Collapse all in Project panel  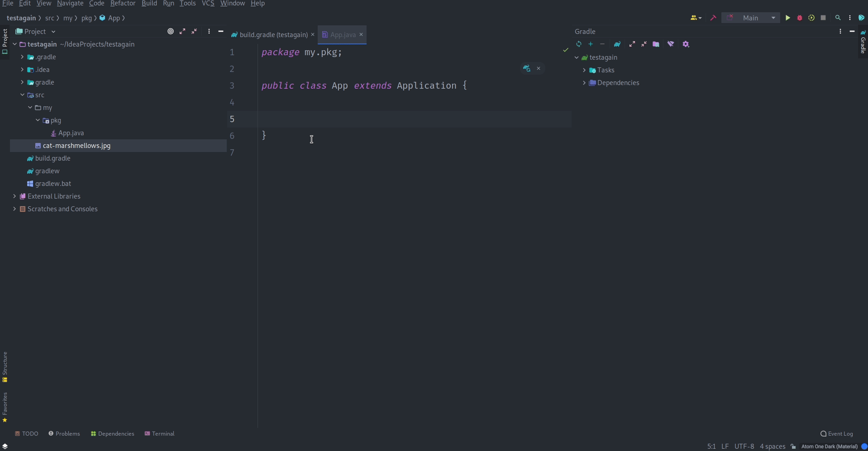[194, 31]
